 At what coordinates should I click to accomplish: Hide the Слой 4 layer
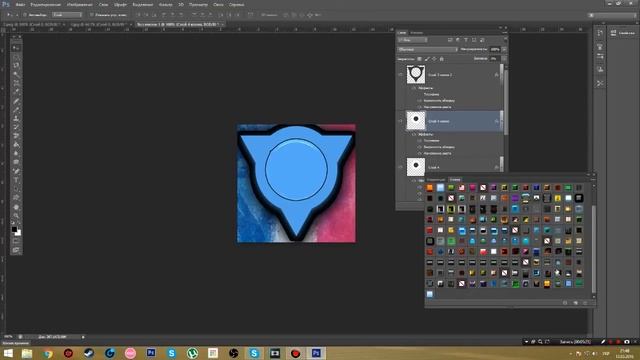tap(400, 167)
